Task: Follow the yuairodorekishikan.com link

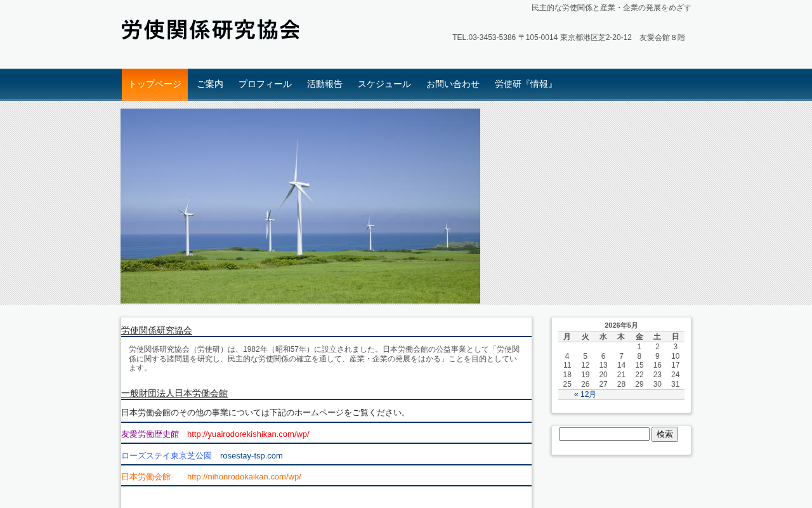Action: (248, 434)
